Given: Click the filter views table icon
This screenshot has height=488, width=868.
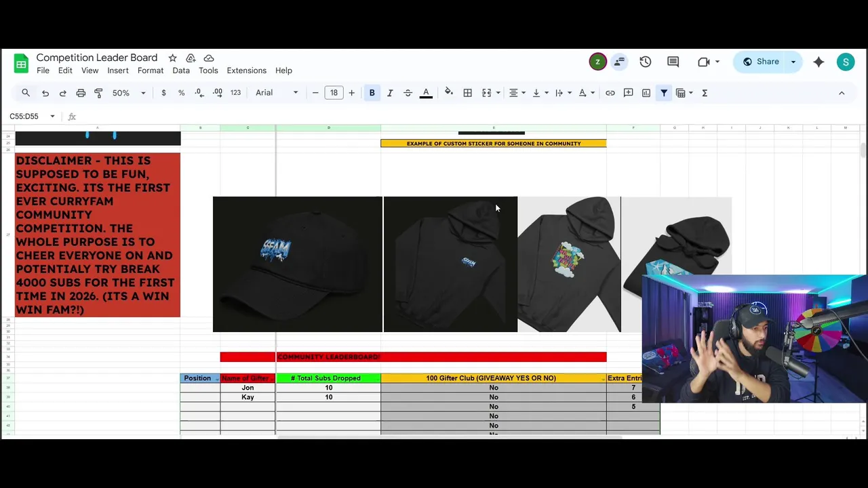Looking at the screenshot, I should click(681, 93).
